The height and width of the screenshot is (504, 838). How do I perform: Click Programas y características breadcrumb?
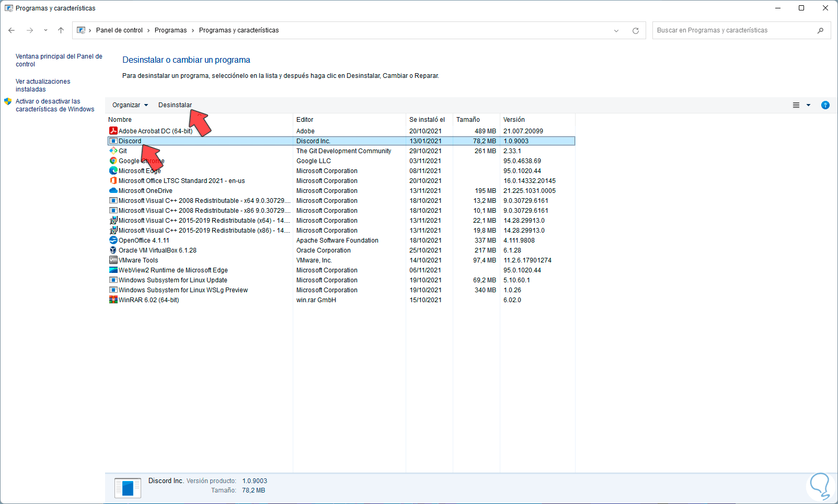(x=239, y=30)
